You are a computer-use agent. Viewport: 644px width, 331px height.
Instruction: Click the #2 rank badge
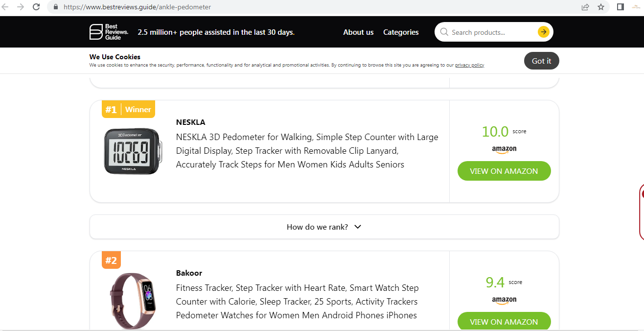pos(111,260)
